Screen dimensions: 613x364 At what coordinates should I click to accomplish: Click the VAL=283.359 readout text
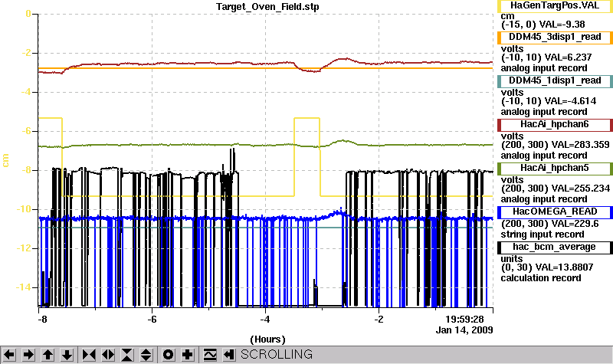pyautogui.click(x=579, y=145)
